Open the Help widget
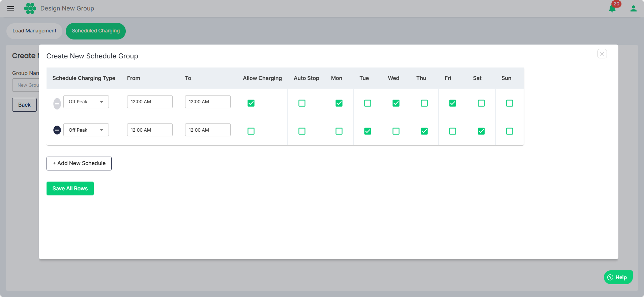The image size is (644, 297). tap(618, 277)
